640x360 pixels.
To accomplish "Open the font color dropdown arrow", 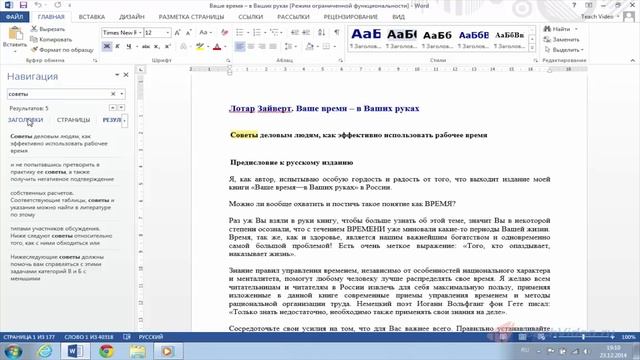I will 225,47.
